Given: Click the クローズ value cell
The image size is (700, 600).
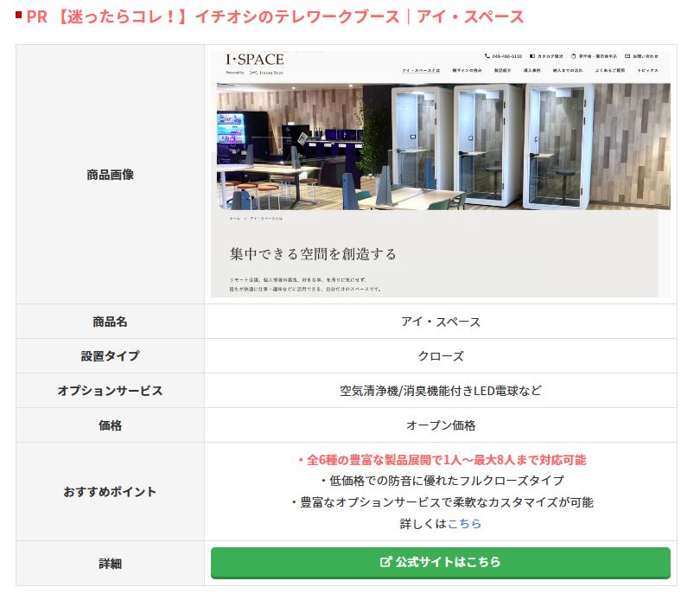Looking at the screenshot, I should click(441, 356).
